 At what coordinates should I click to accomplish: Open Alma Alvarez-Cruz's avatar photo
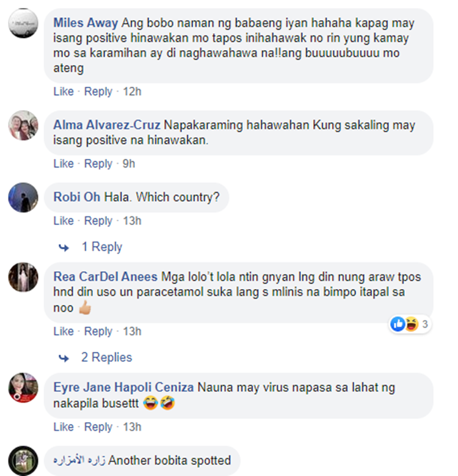(x=23, y=125)
